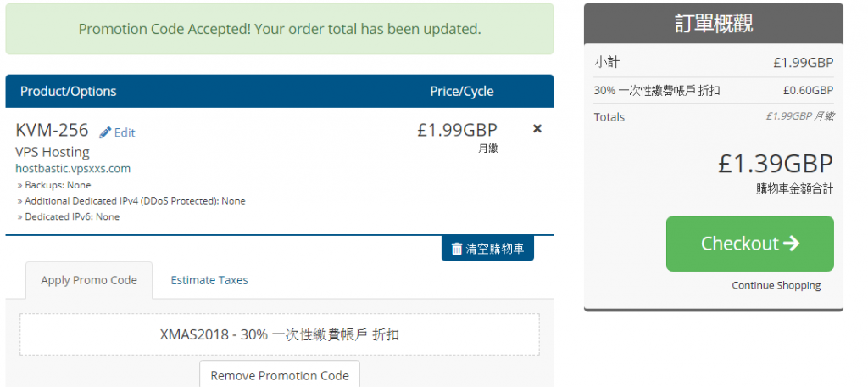This screenshot has height=387, width=868.
Task: Click the right arrow icon on Checkout
Action: point(792,244)
